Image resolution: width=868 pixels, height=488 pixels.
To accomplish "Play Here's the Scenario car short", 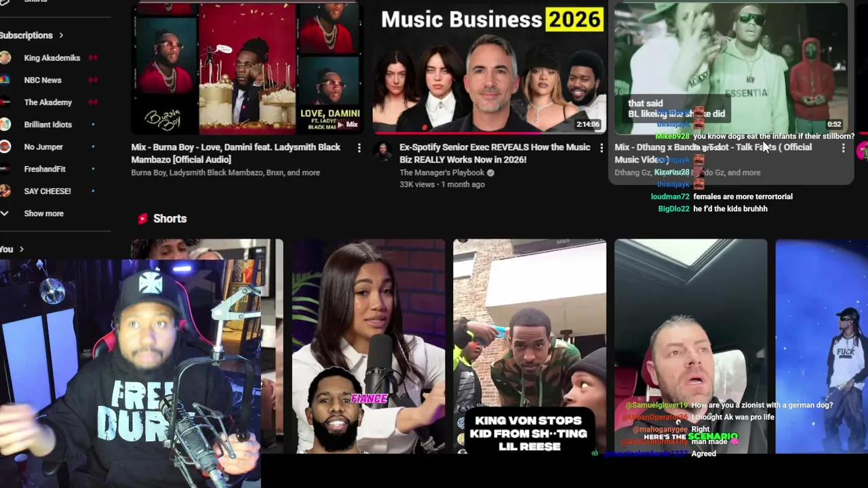I will point(690,346).
